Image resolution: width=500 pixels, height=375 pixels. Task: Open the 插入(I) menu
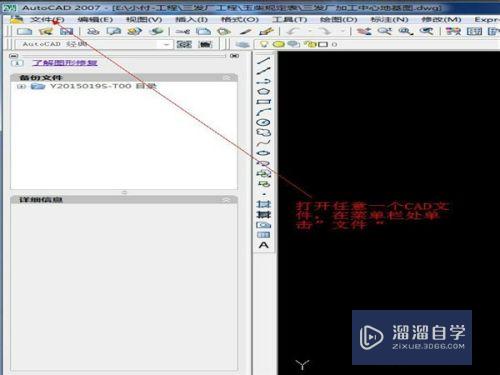tap(191, 20)
